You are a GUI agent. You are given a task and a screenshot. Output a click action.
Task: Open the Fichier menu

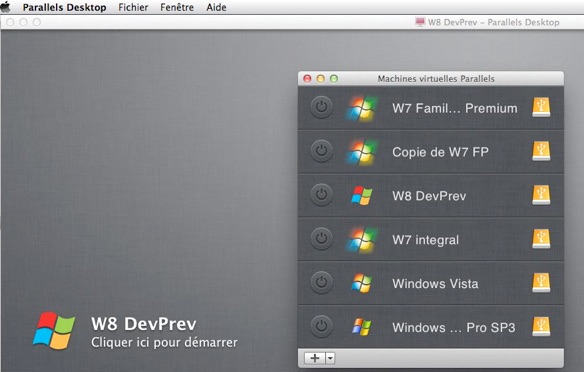point(133,7)
